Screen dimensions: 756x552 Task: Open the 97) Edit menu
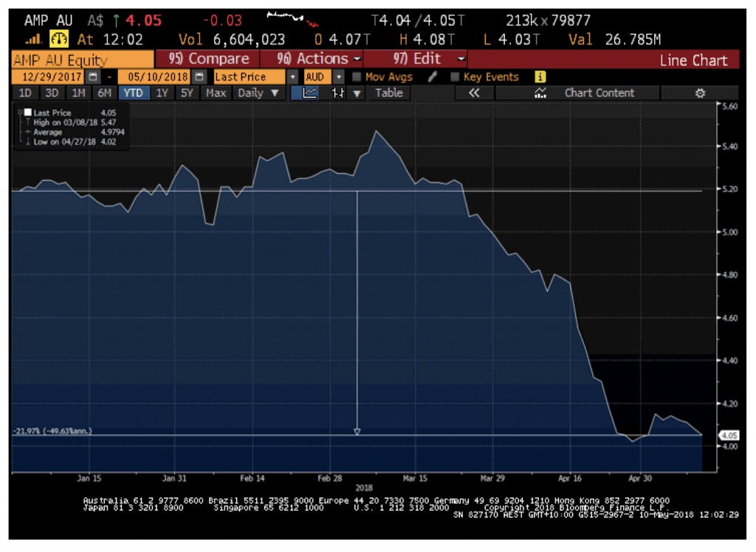(416, 59)
